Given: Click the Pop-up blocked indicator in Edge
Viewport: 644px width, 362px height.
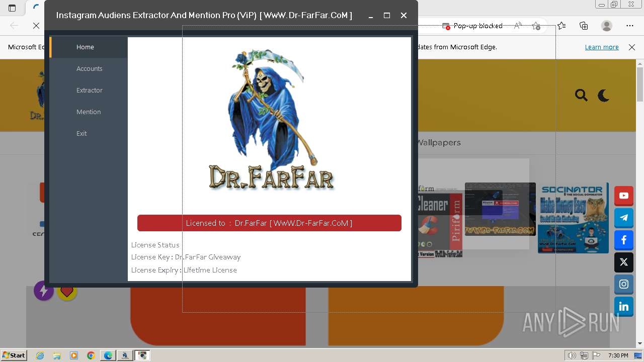Looking at the screenshot, I should [472, 26].
